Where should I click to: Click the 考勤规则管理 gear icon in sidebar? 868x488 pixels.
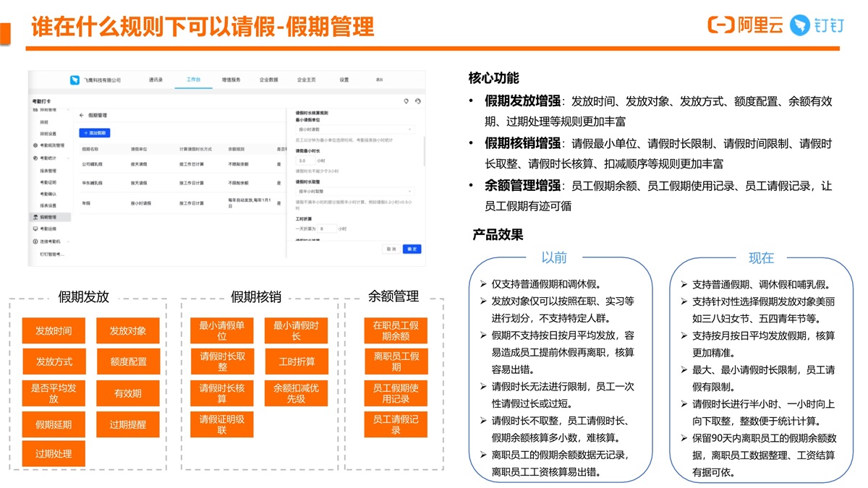click(35, 145)
